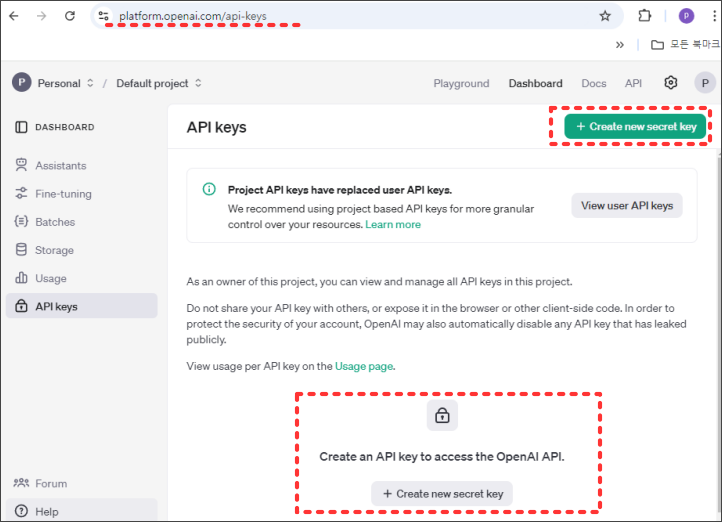The width and height of the screenshot is (722, 522).
Task: Click the browser forward arrow
Action: point(42,16)
